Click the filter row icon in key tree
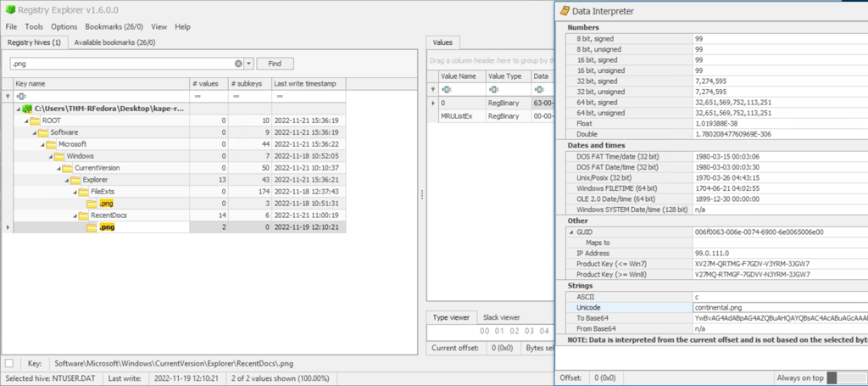This screenshot has height=386, width=868. tap(7, 96)
